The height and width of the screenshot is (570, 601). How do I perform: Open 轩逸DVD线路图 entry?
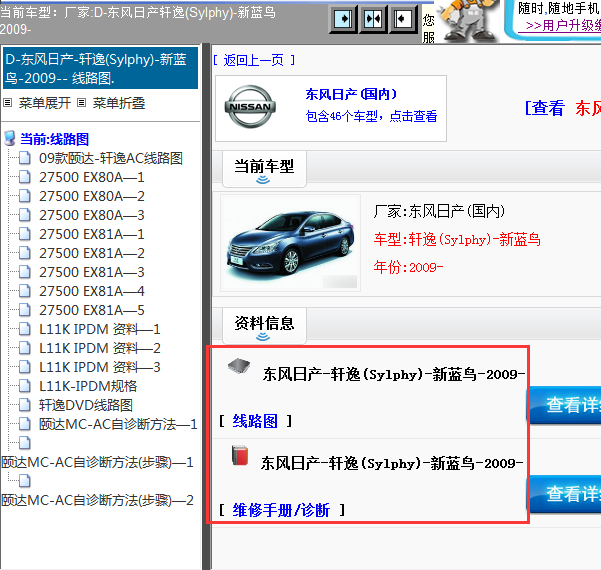pos(86,405)
